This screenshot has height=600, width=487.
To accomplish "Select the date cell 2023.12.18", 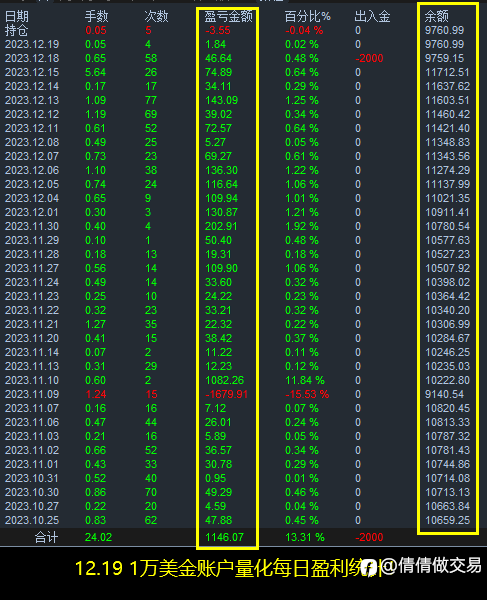I will 32,58.
